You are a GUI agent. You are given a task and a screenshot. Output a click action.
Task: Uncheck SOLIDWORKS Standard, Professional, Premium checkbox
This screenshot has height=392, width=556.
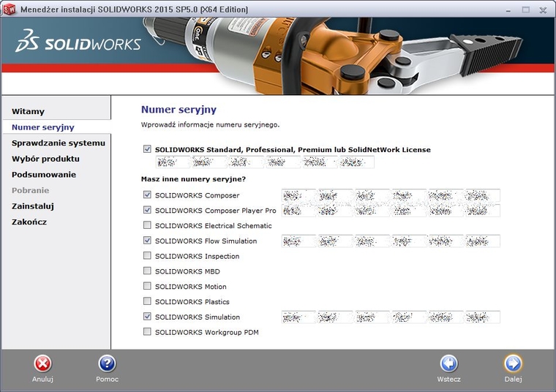[147, 149]
